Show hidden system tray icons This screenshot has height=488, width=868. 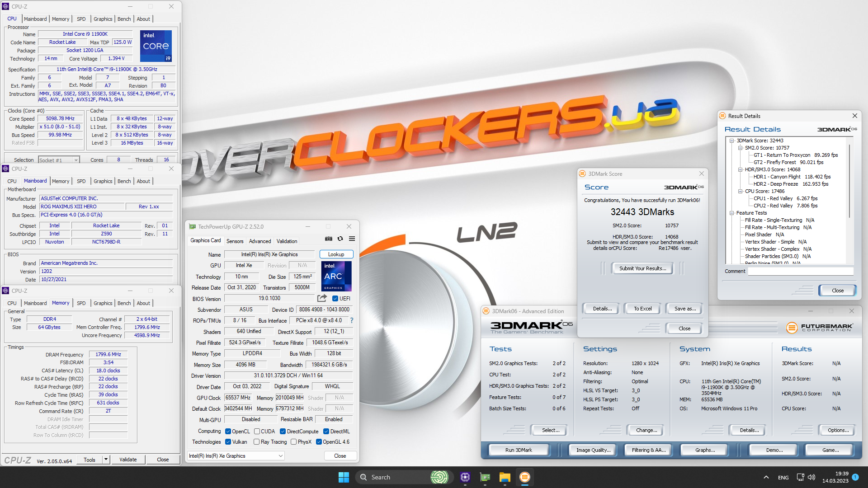pos(766,477)
